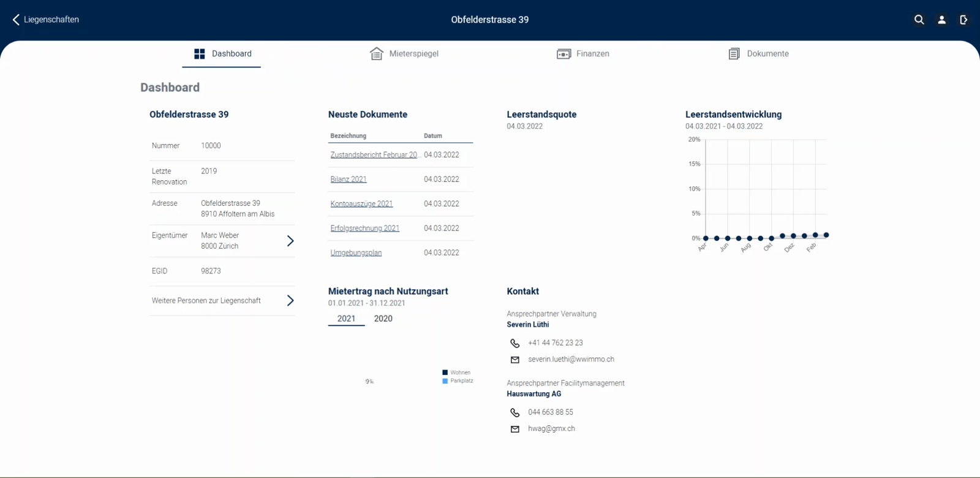The height and width of the screenshot is (478, 980).
Task: Click phone number 044 663 88 55
Action: (x=551, y=412)
